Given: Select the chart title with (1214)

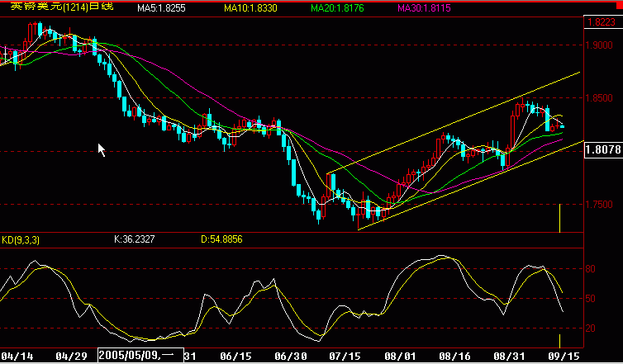Looking at the screenshot, I should point(62,6).
